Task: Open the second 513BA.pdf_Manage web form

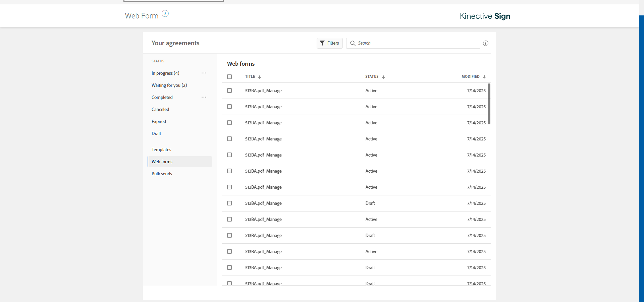Action: point(263,107)
